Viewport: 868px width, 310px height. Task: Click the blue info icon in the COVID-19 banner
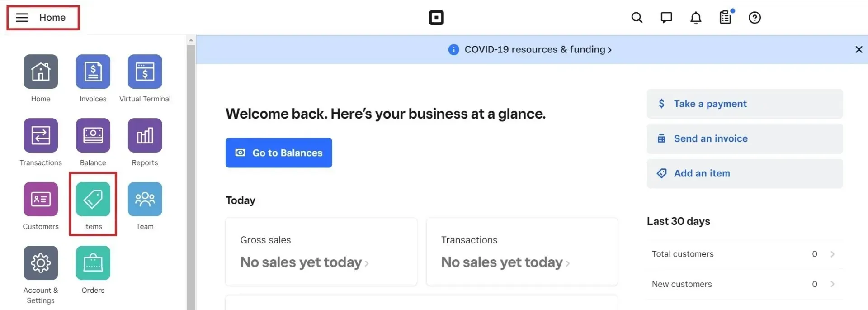(x=453, y=50)
